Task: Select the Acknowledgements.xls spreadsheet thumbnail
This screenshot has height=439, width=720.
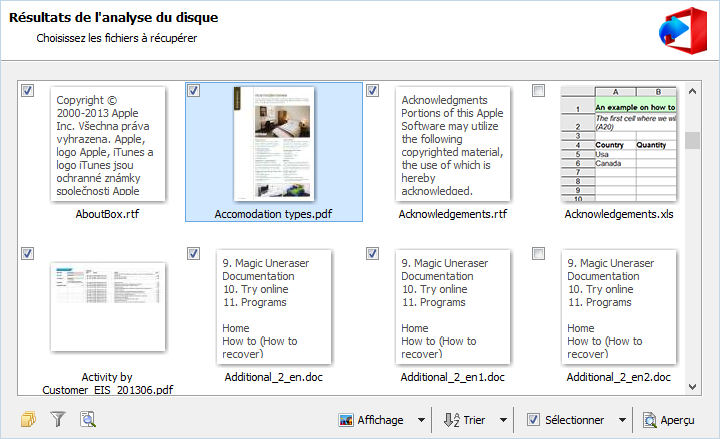Action: coord(619,144)
